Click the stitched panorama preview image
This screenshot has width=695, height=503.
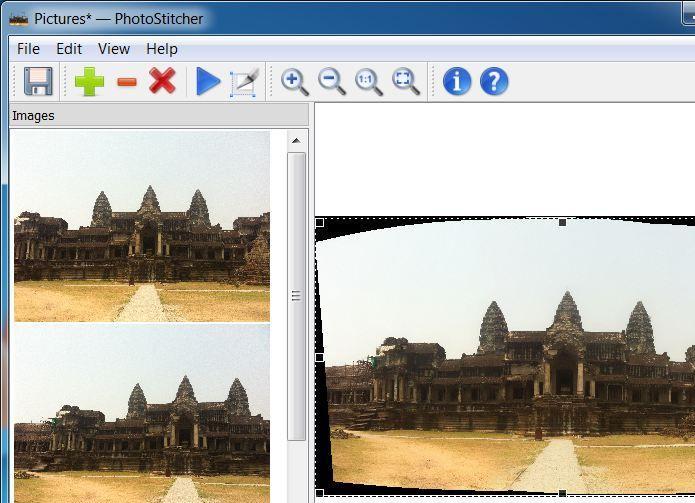(505, 357)
